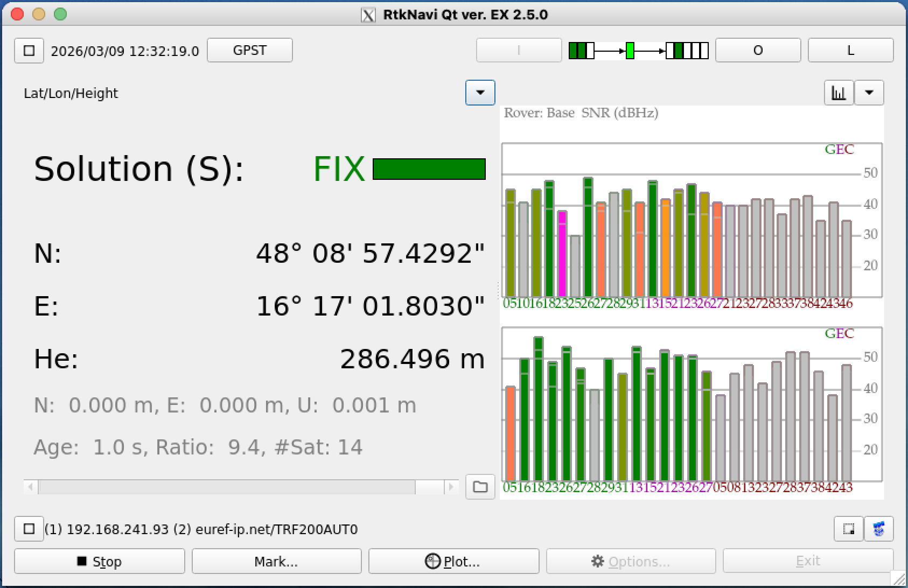Click the Mark... button
The image size is (908, 588).
tap(276, 562)
